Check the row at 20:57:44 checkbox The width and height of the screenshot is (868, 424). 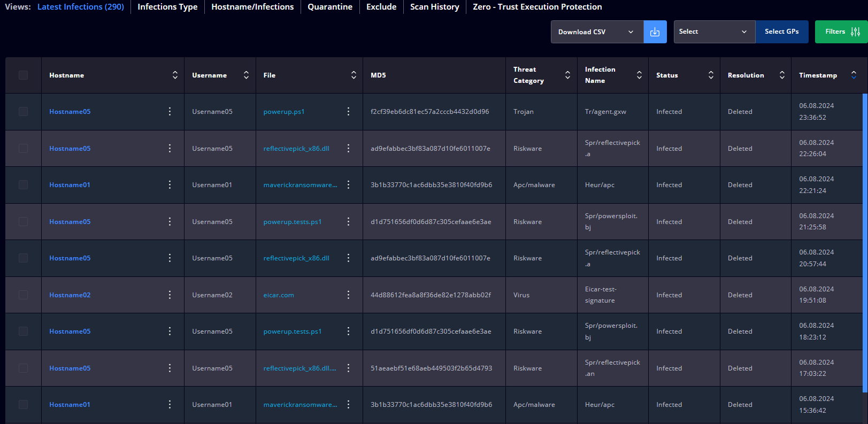[23, 258]
